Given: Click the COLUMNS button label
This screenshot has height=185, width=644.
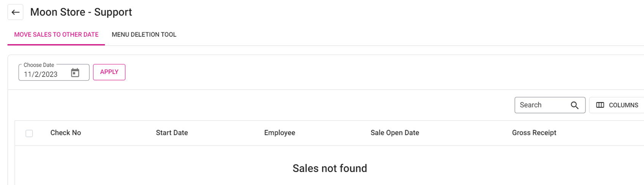Looking at the screenshot, I should tap(623, 105).
